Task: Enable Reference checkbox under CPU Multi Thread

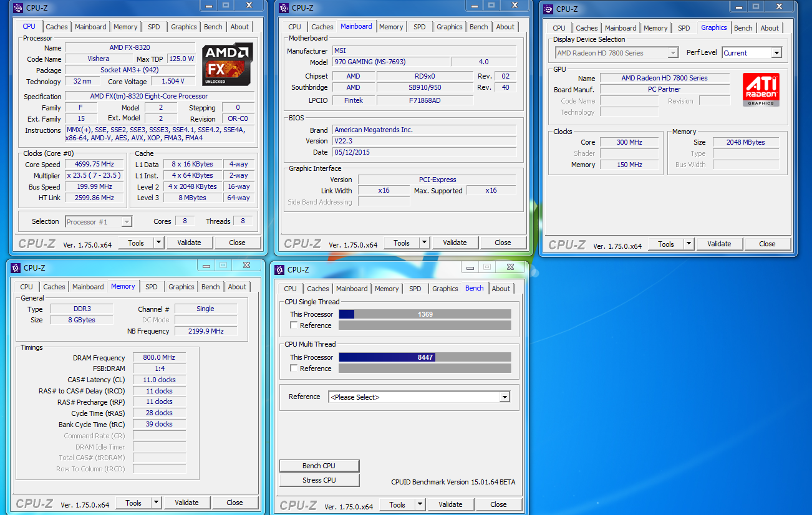Action: [x=294, y=368]
